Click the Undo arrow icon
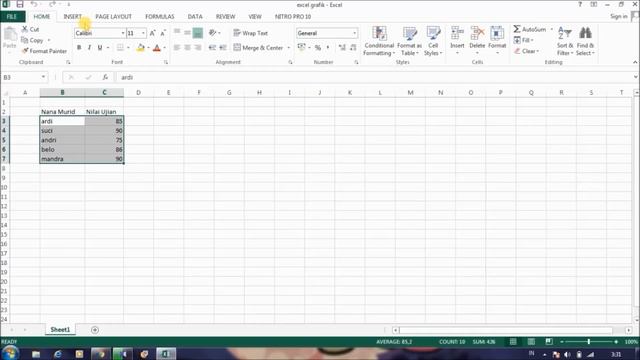Screen dimensions: 640x360 point(34,4)
